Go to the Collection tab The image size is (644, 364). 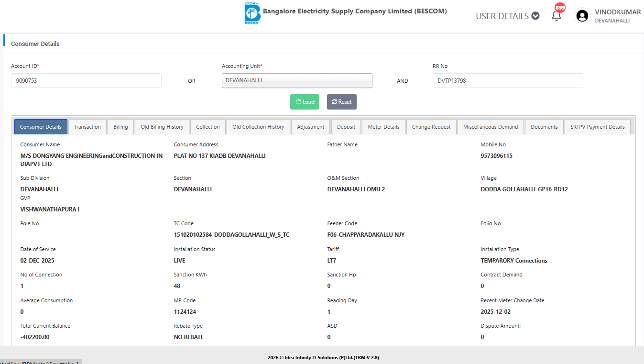click(208, 127)
